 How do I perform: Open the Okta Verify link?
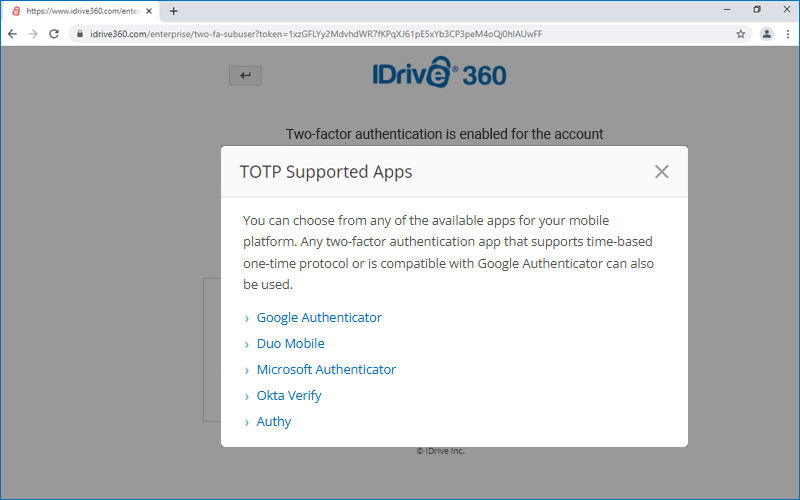pos(289,395)
